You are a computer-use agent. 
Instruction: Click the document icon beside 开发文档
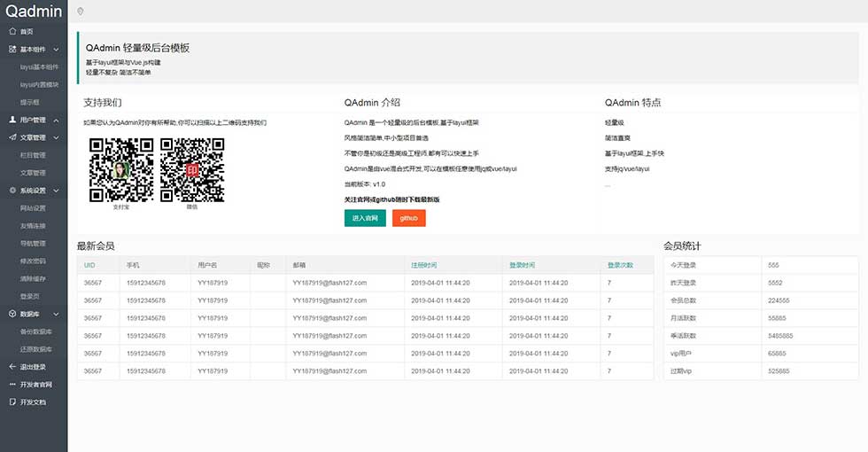(12, 402)
